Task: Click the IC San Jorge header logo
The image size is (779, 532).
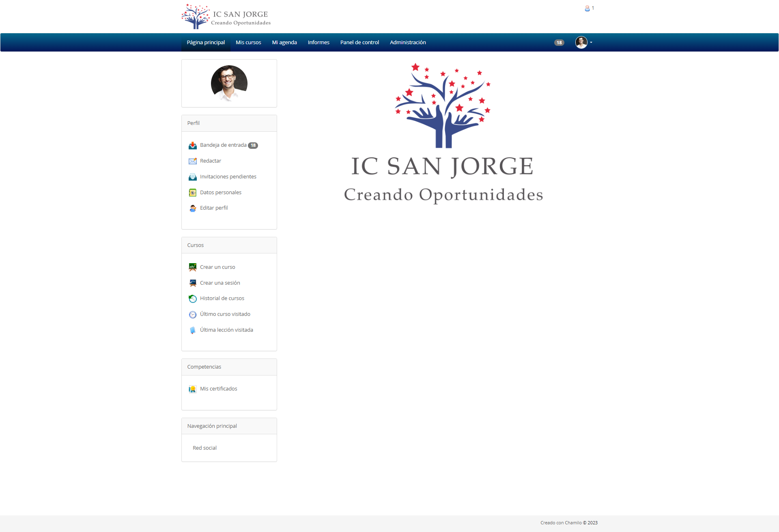Action: tap(226, 17)
